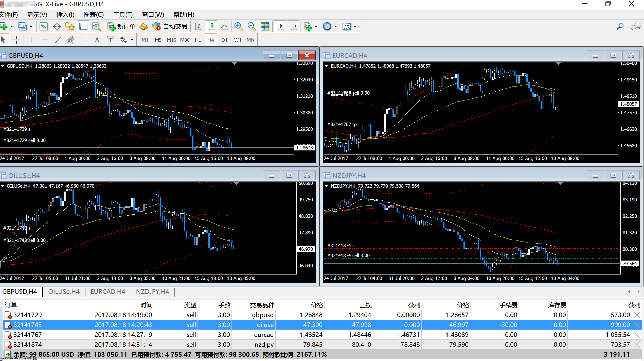644x361 pixels.
Task: Select the Fibonacci retracement tool
Action: (x=84, y=40)
